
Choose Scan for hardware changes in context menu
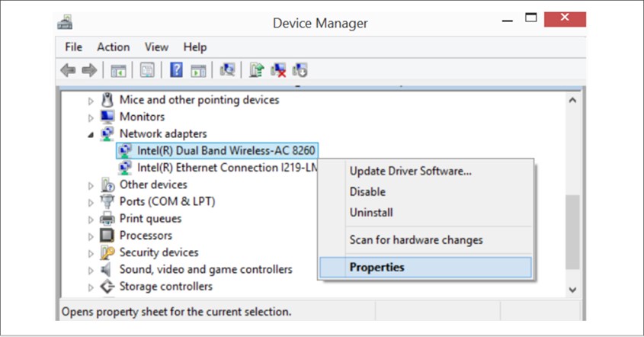(425, 240)
